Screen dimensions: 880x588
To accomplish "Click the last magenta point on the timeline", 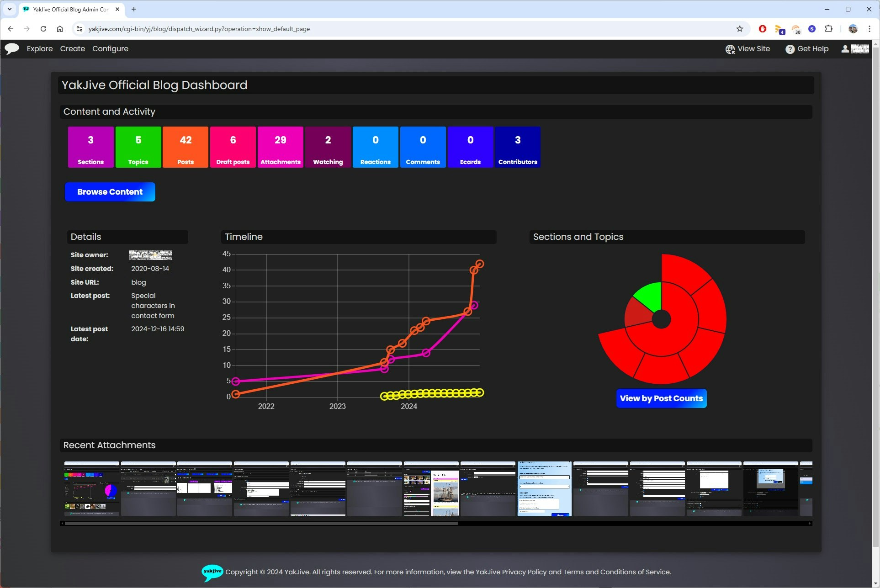I will [x=474, y=305].
